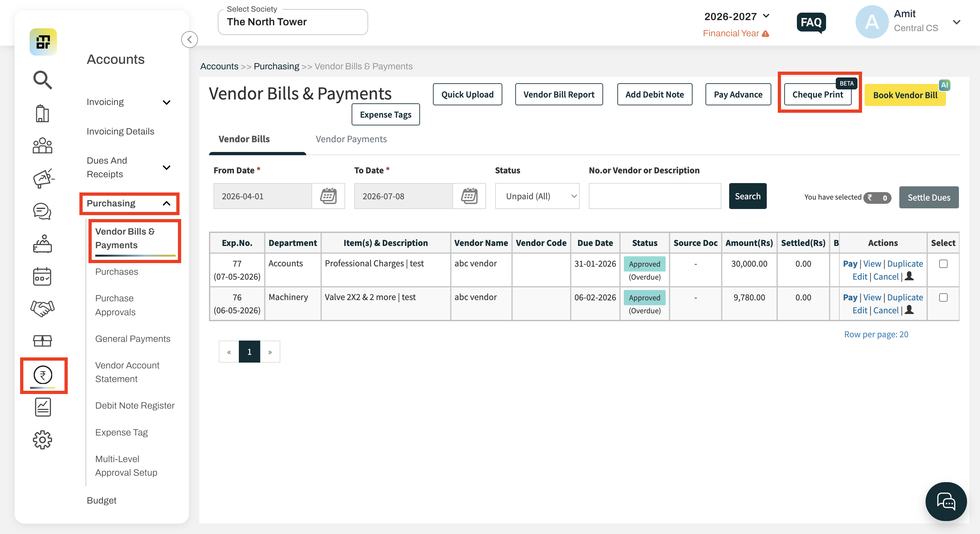The width and height of the screenshot is (980, 534).
Task: Click page 1 in pagination
Action: pos(249,352)
